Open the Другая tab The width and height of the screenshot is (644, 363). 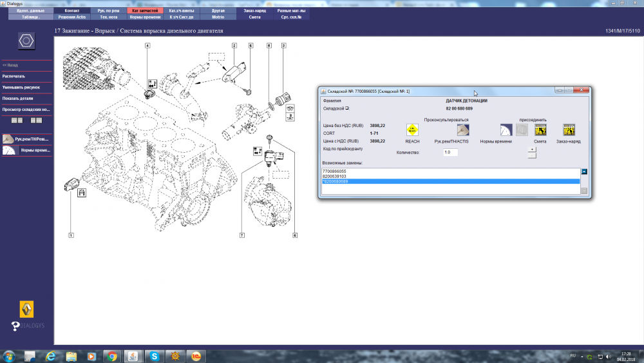(x=218, y=11)
